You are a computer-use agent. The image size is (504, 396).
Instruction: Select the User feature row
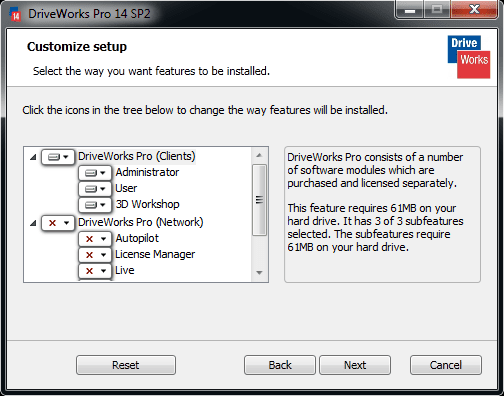coord(126,188)
